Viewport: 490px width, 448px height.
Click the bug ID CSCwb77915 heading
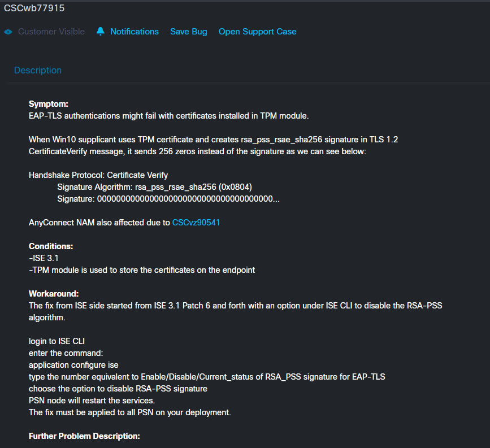point(34,8)
